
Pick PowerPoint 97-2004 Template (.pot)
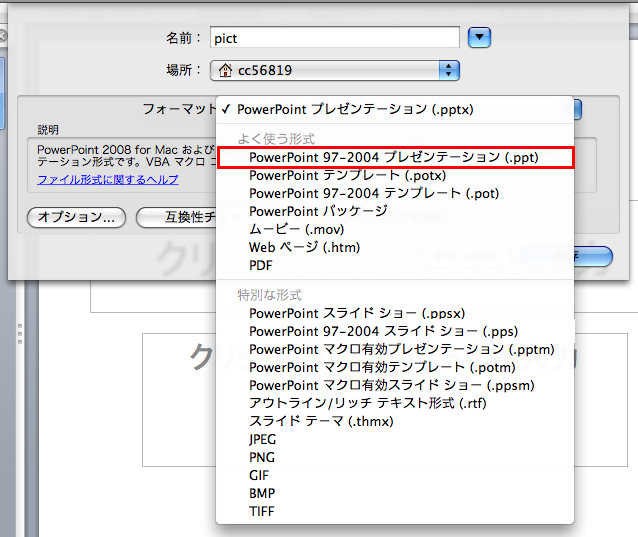tap(395, 193)
